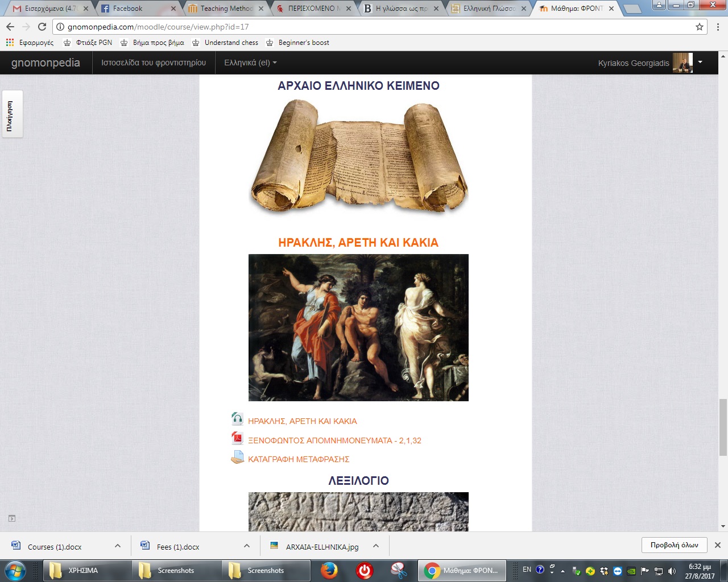
Task: Click the Hercules painting image
Action: (358, 327)
